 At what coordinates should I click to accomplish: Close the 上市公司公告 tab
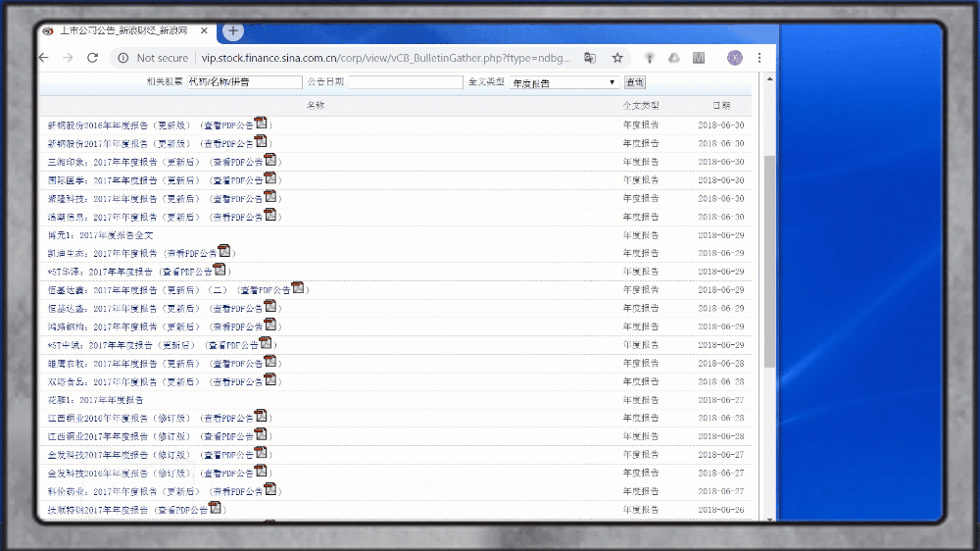tap(204, 30)
